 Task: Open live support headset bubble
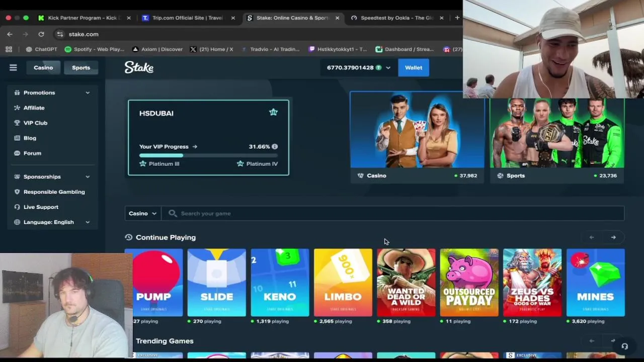click(x=624, y=346)
